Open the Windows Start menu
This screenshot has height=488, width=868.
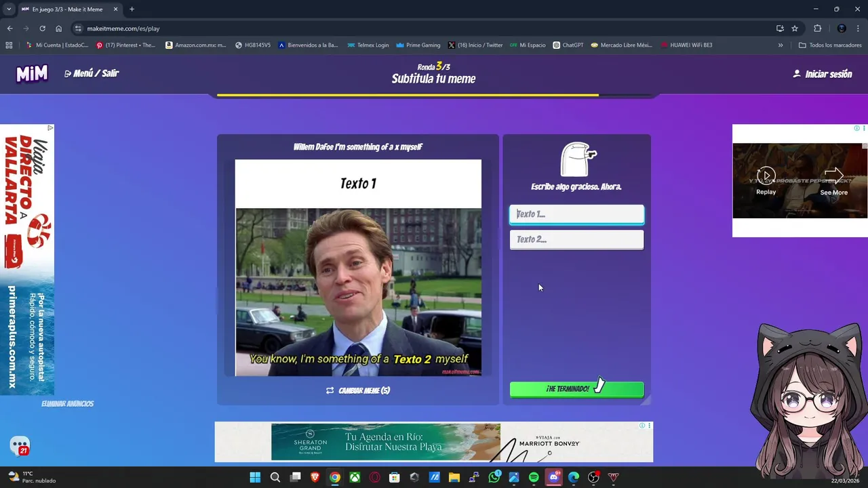tap(255, 477)
